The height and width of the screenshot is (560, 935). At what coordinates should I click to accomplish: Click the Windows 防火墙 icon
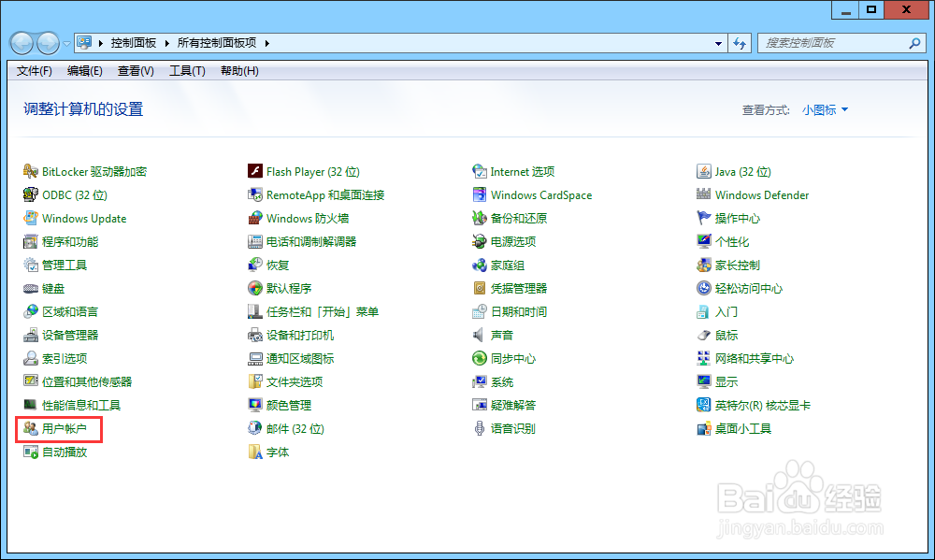[255, 218]
